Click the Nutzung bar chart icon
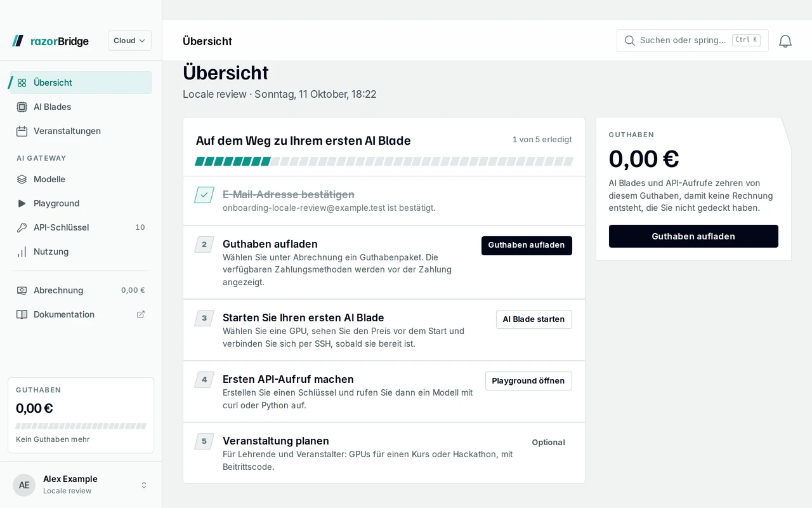Image resolution: width=812 pixels, height=508 pixels. [x=22, y=251]
